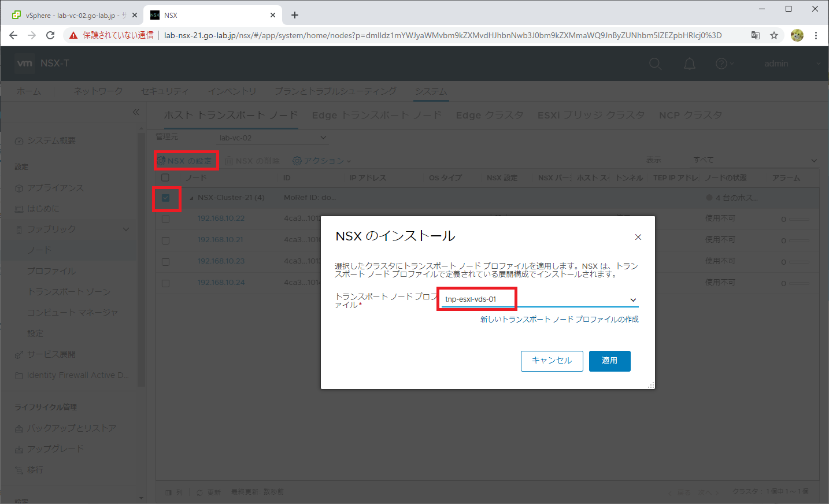Viewport: 829px width, 504px height.
Task: Toggle the select-all checkbox in table header
Action: click(x=165, y=177)
